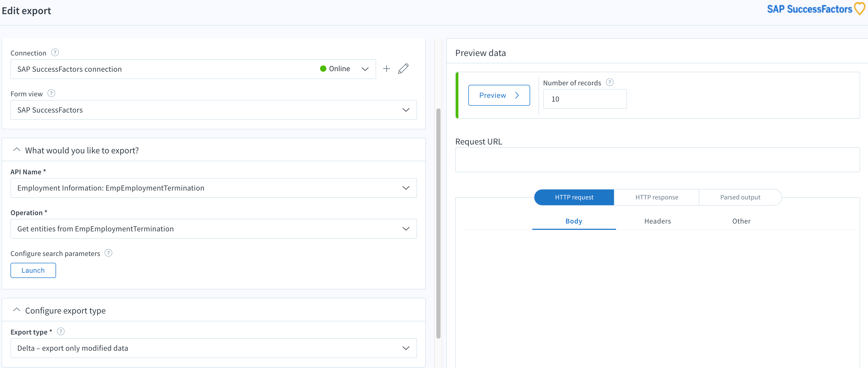Open the Connection dropdown
Screen dimensions: 868x368
(193, 69)
